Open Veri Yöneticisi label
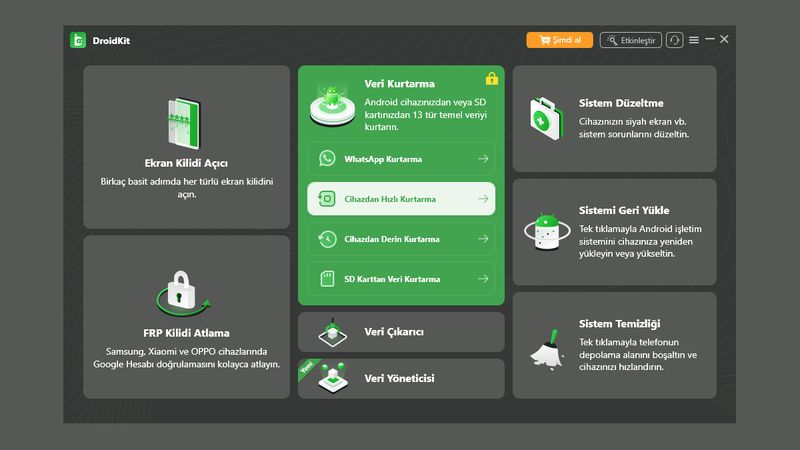Viewport: 800px width, 450px height. click(399, 379)
